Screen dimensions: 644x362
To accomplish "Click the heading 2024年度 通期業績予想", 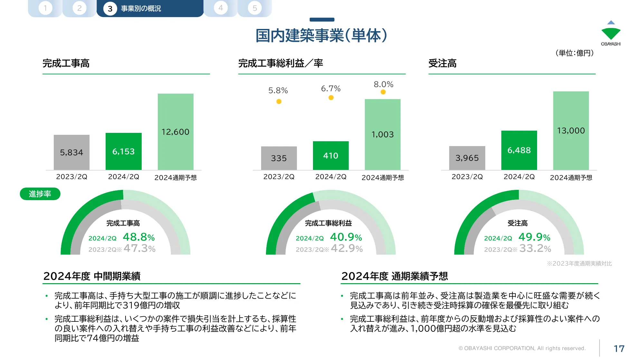I will click(394, 276).
